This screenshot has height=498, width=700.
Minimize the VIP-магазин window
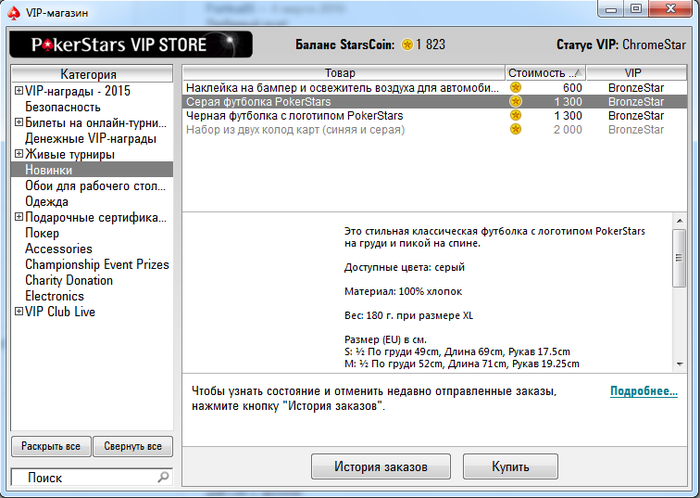click(x=611, y=8)
